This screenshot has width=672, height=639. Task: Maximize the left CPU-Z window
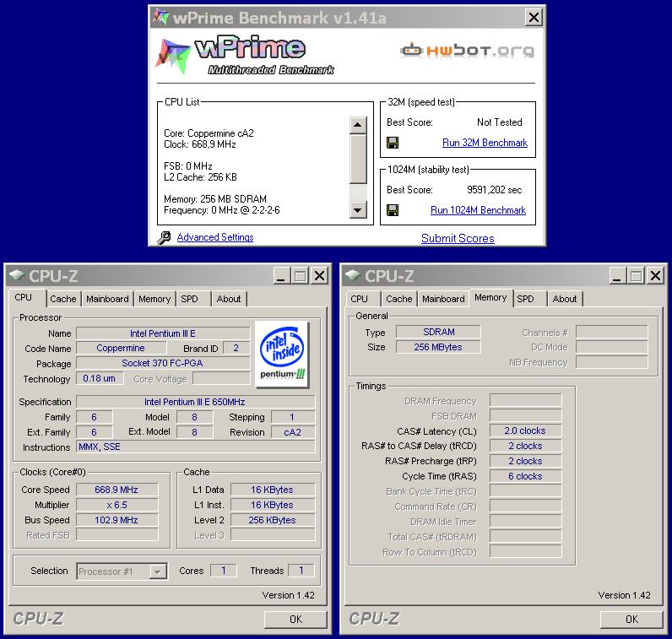click(x=300, y=275)
